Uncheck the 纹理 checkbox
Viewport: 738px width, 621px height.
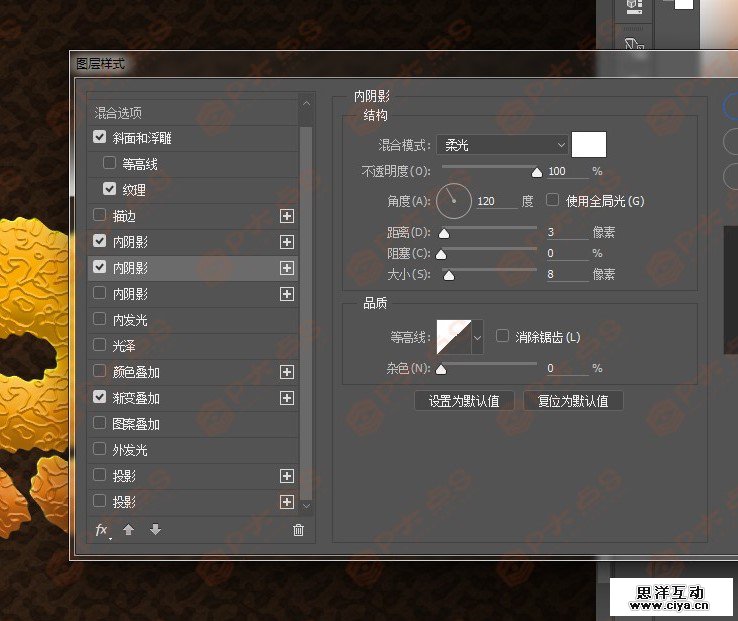[x=109, y=189]
